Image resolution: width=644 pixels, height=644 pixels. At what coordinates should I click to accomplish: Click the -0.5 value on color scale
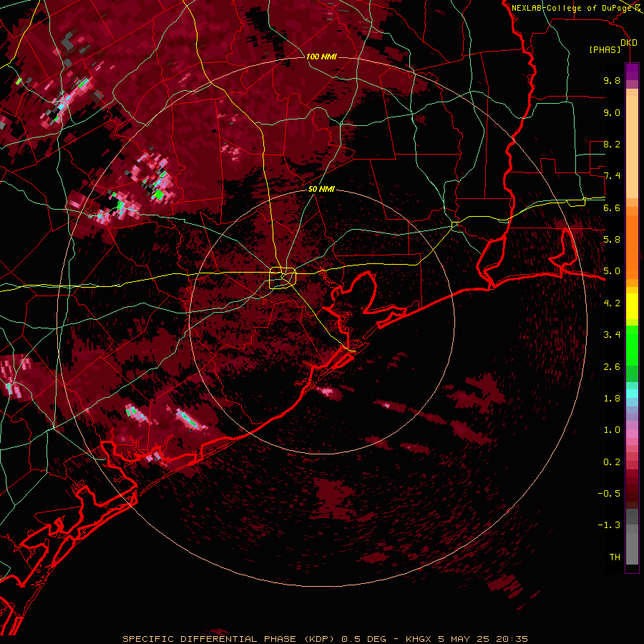609,494
